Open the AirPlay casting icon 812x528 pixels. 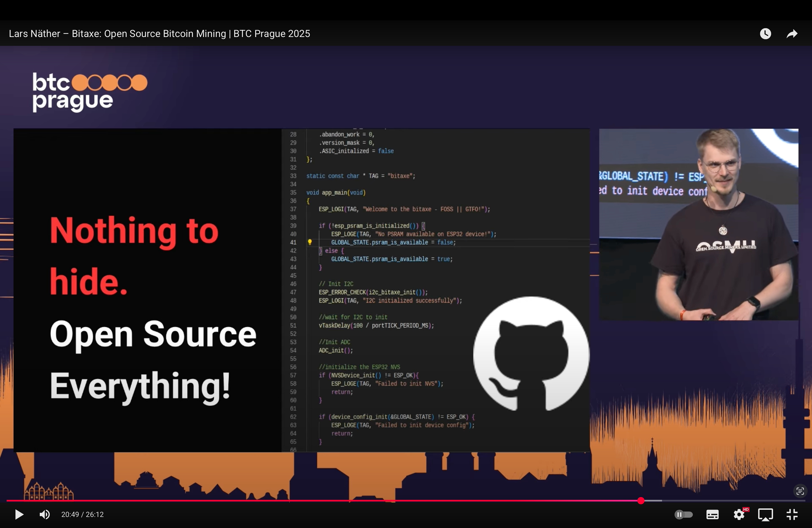tap(765, 514)
